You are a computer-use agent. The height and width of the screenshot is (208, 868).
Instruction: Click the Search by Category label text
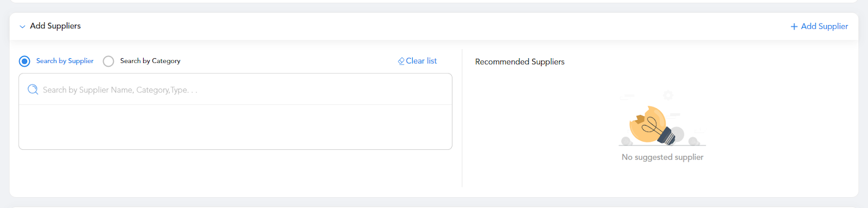tap(150, 61)
